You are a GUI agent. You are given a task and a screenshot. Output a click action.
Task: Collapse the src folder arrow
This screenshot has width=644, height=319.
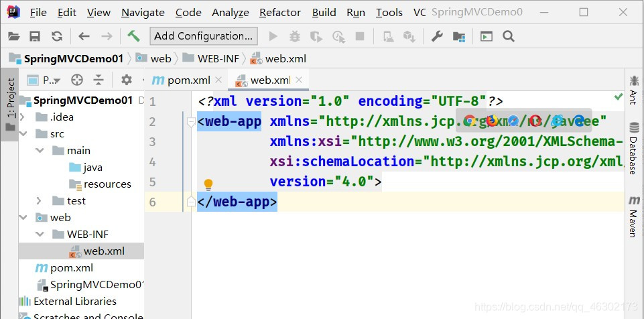[x=23, y=134]
